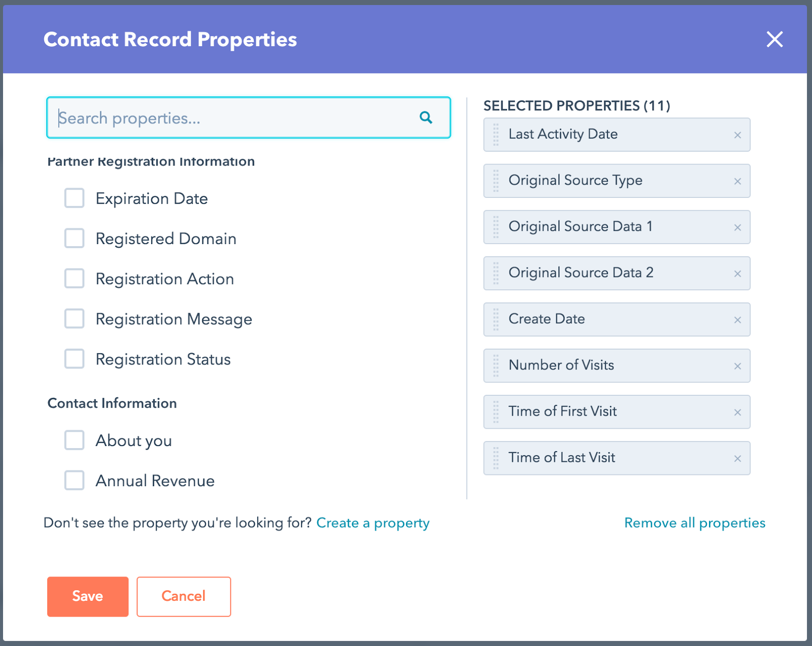The image size is (812, 646).
Task: Remove Time of First Visit property
Action: pos(737,412)
